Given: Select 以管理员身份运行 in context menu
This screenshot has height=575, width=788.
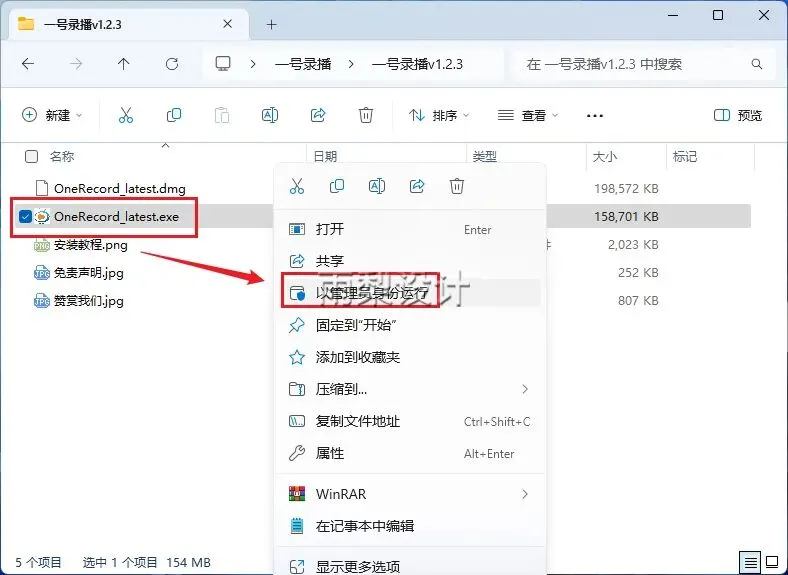Looking at the screenshot, I should 410,293.
